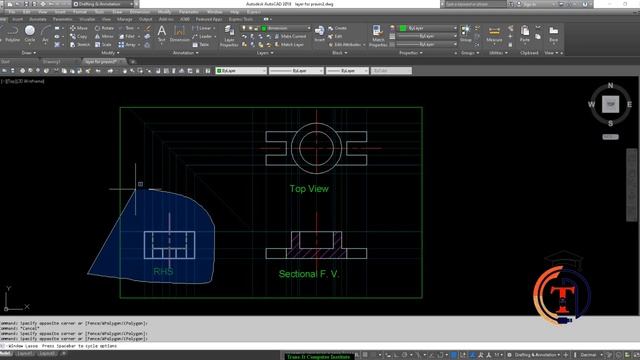Pick the Trim tool
Viewport: 640px width, 360px height.
(x=127, y=28)
